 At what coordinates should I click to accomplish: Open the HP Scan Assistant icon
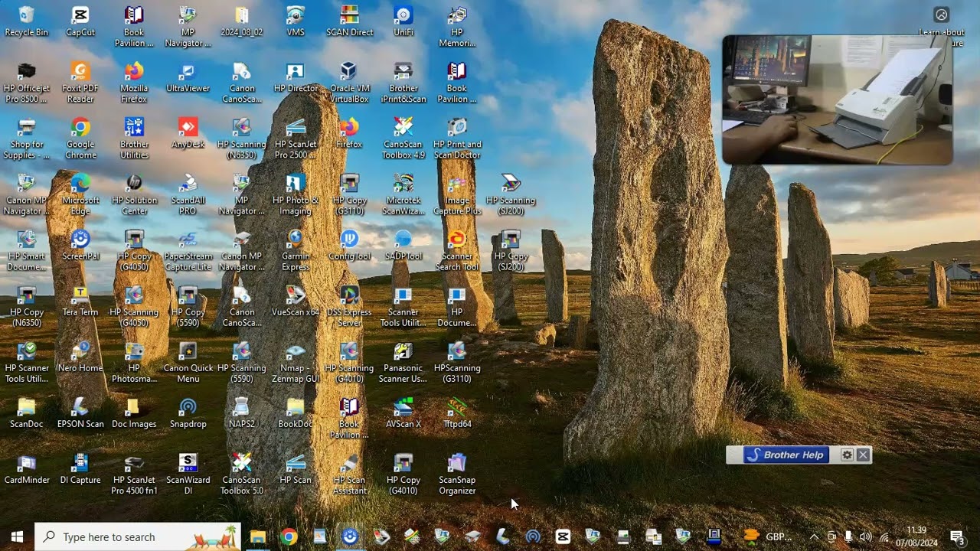[x=350, y=474]
